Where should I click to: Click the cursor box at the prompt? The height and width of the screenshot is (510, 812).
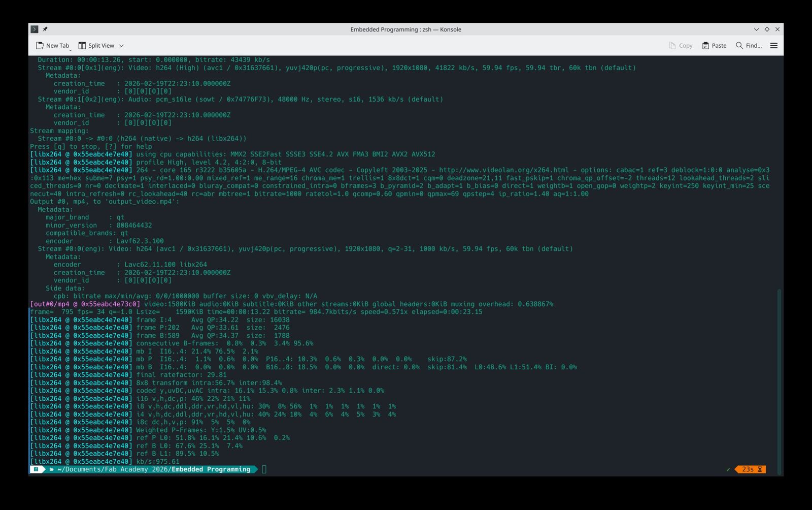click(264, 469)
